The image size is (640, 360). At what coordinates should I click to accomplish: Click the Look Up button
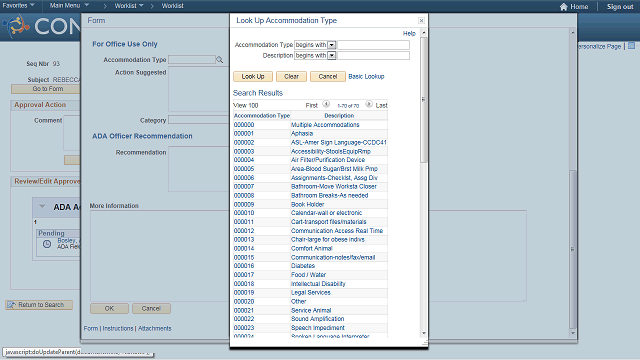click(x=253, y=76)
